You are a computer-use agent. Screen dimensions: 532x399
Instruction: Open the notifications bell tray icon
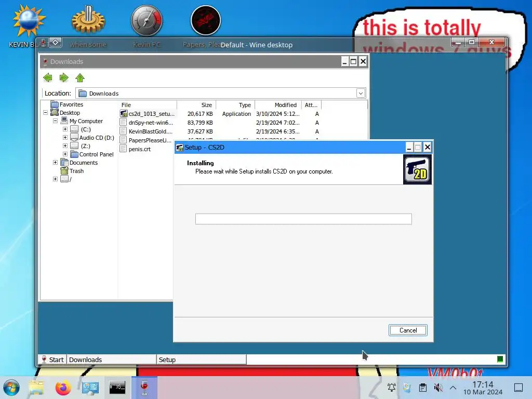(x=392, y=388)
